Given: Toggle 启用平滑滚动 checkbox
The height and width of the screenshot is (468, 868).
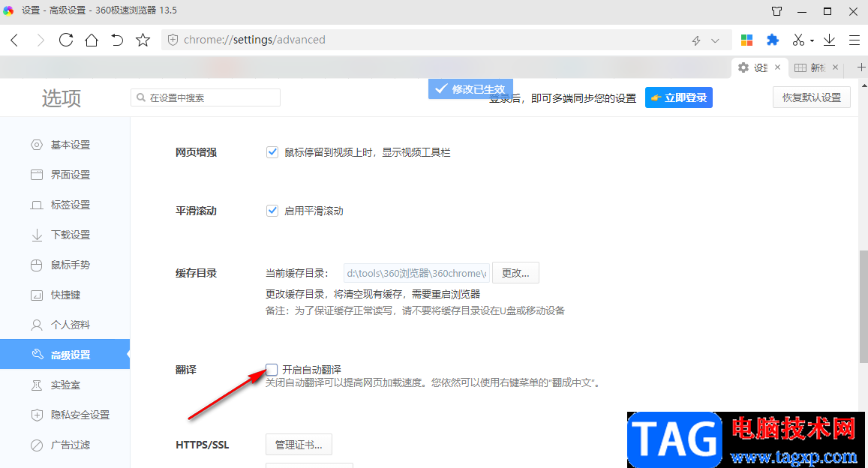Looking at the screenshot, I should (272, 211).
